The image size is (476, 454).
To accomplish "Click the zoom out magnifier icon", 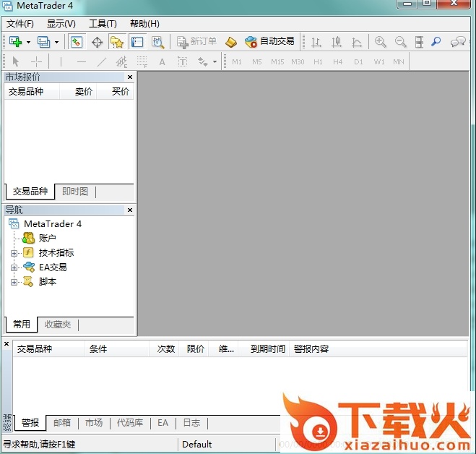I will pos(400,42).
